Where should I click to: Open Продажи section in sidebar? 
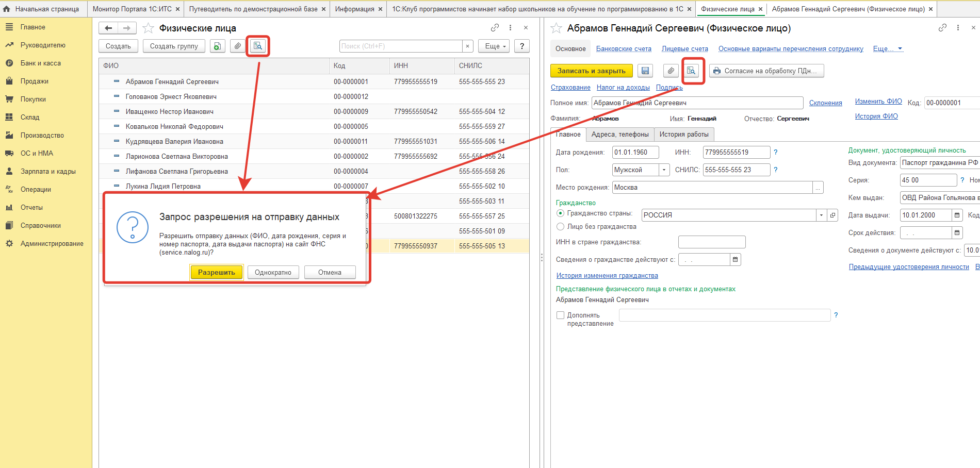(x=34, y=81)
